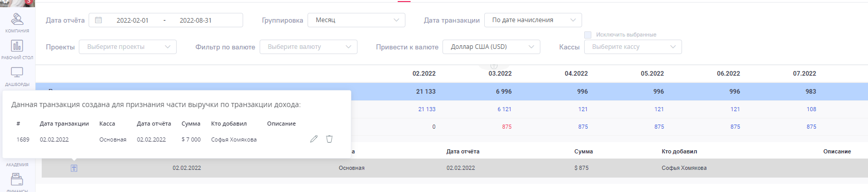Click the Софья Хомякова name in popup

[x=234, y=139]
